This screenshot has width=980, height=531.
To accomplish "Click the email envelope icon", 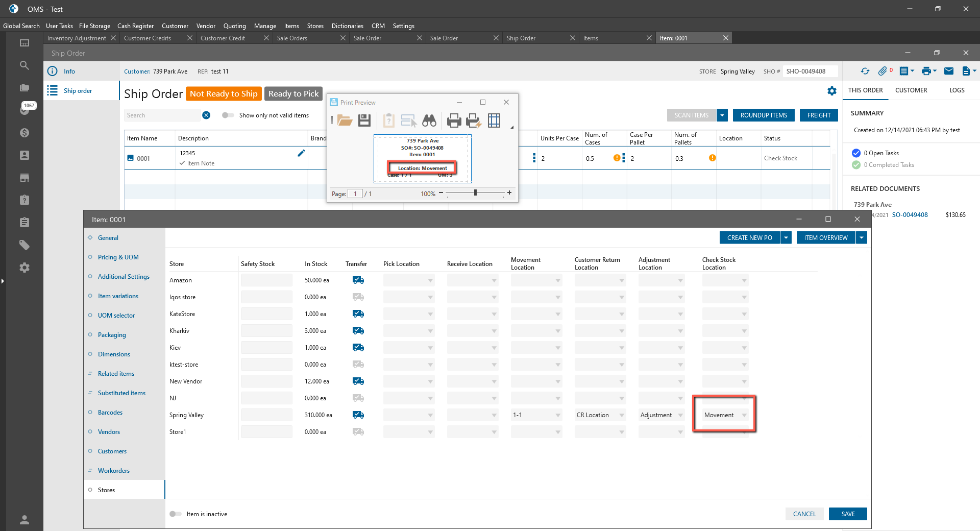I will 948,71.
